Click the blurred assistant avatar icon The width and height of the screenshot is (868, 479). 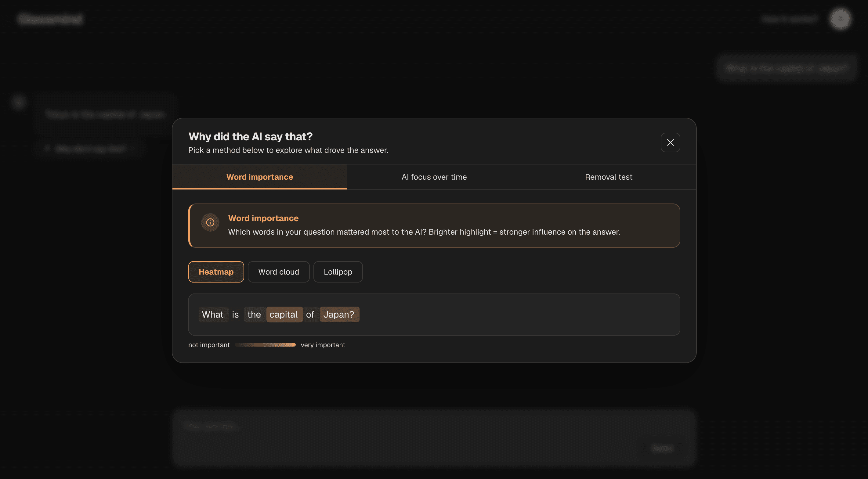click(x=19, y=102)
